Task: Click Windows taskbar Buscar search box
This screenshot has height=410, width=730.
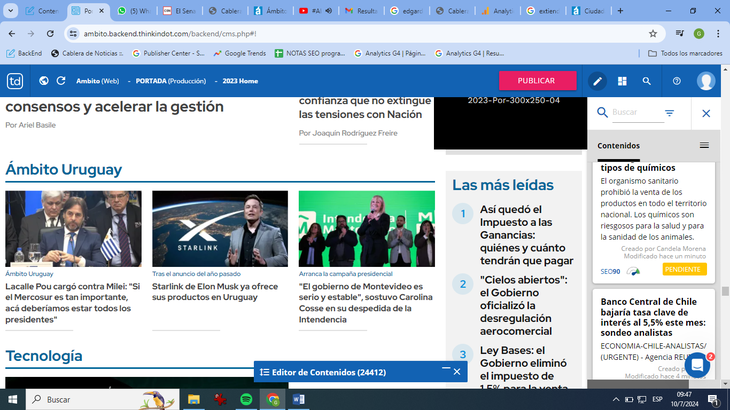Action: pos(102,399)
